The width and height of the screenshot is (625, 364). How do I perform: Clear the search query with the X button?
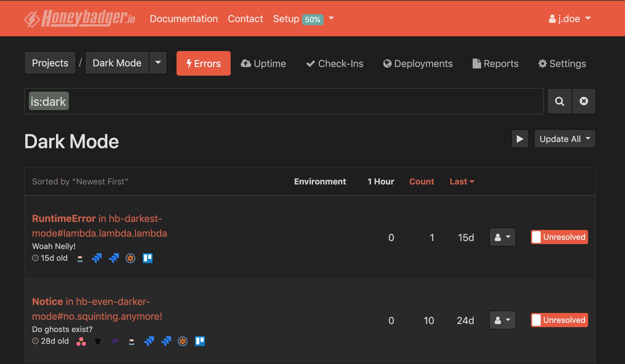[583, 101]
